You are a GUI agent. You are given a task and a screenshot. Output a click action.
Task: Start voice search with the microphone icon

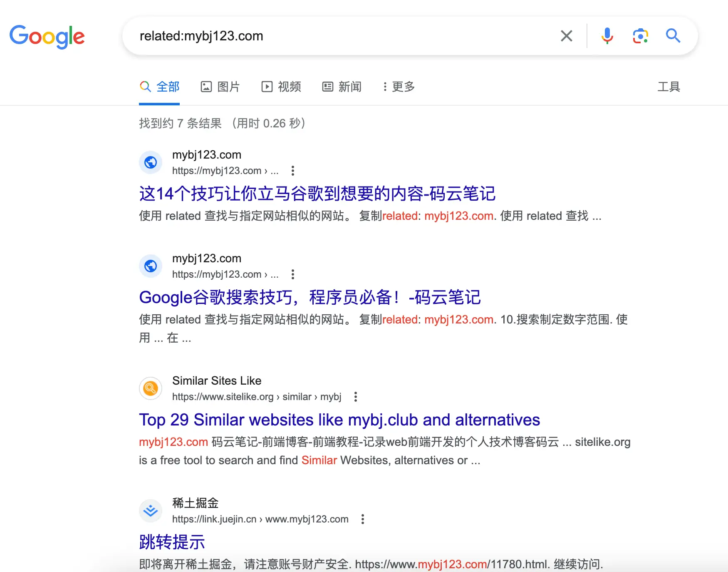click(x=607, y=36)
